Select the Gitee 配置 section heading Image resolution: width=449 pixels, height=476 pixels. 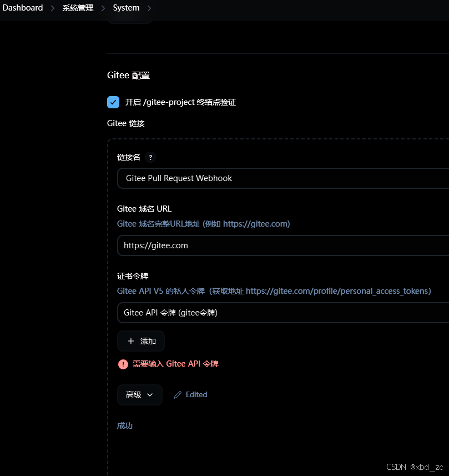(128, 76)
